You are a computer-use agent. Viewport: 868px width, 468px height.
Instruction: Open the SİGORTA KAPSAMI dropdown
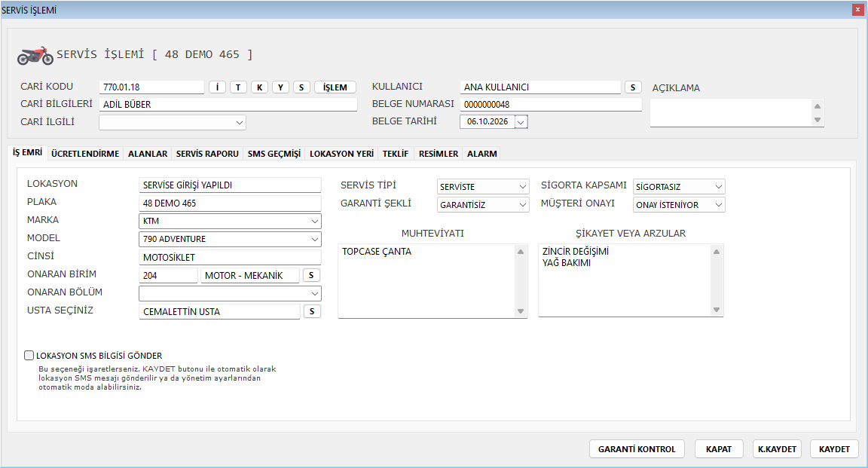[719, 187]
